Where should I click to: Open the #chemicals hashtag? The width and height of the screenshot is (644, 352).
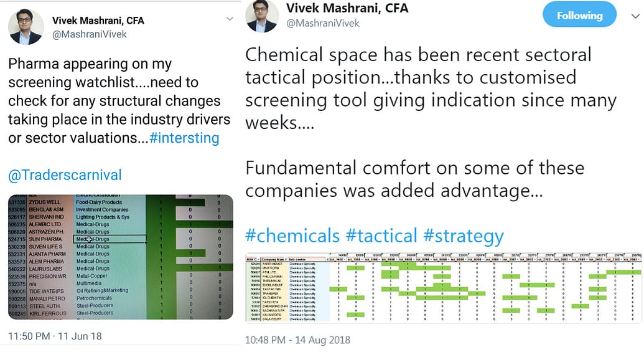[x=292, y=236]
